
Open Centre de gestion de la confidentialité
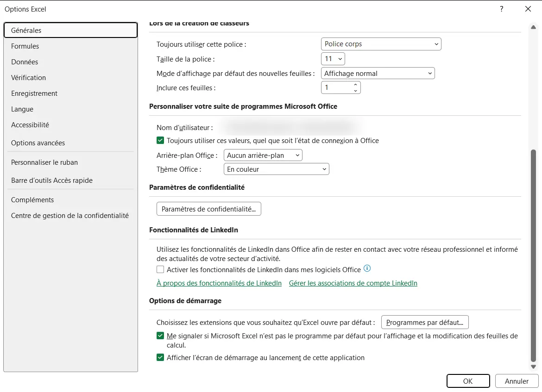point(70,216)
